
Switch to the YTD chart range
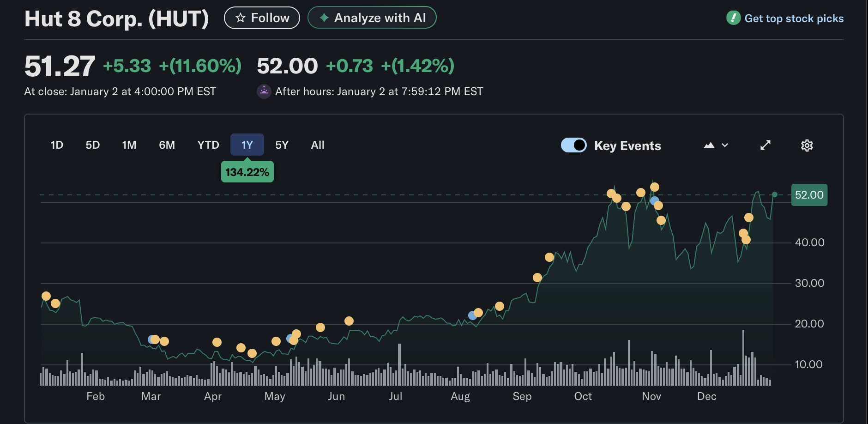[208, 145]
